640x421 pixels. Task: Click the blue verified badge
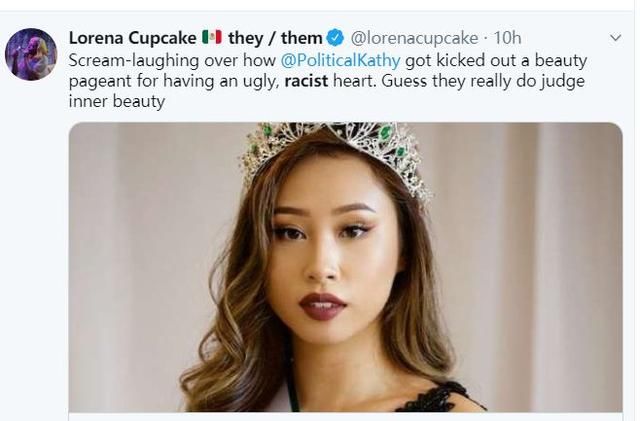click(x=336, y=38)
